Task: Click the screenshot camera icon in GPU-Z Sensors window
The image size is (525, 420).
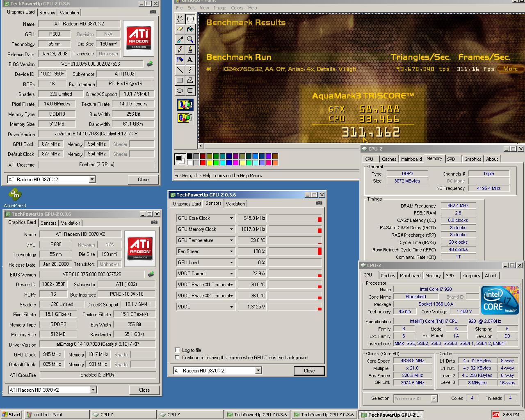Action: (x=319, y=203)
